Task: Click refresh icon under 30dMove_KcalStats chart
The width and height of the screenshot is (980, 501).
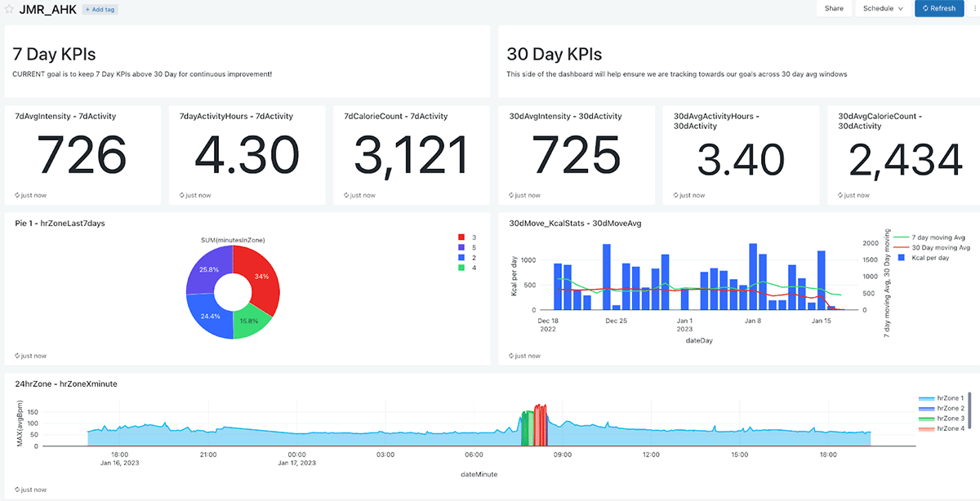Action: click(x=511, y=356)
